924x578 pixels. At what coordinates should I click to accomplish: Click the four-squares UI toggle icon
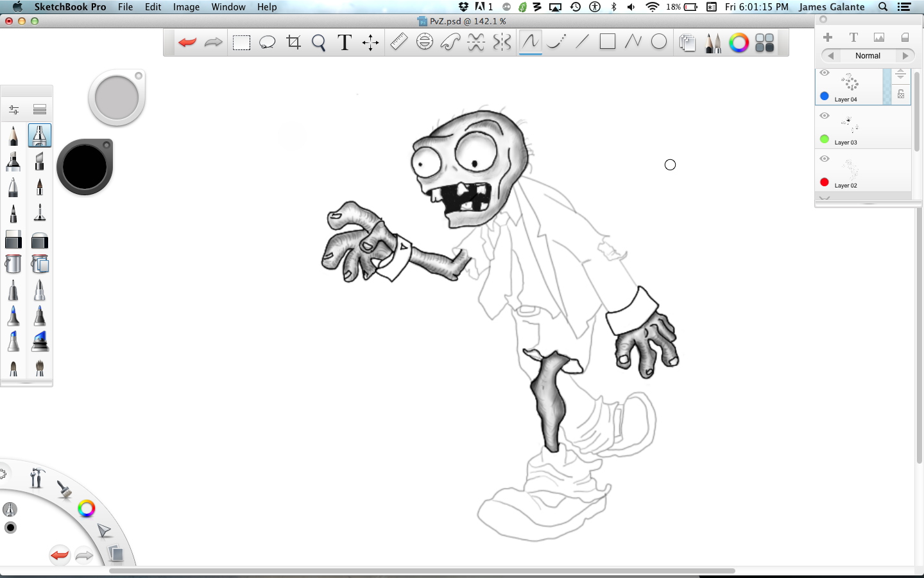[764, 43]
